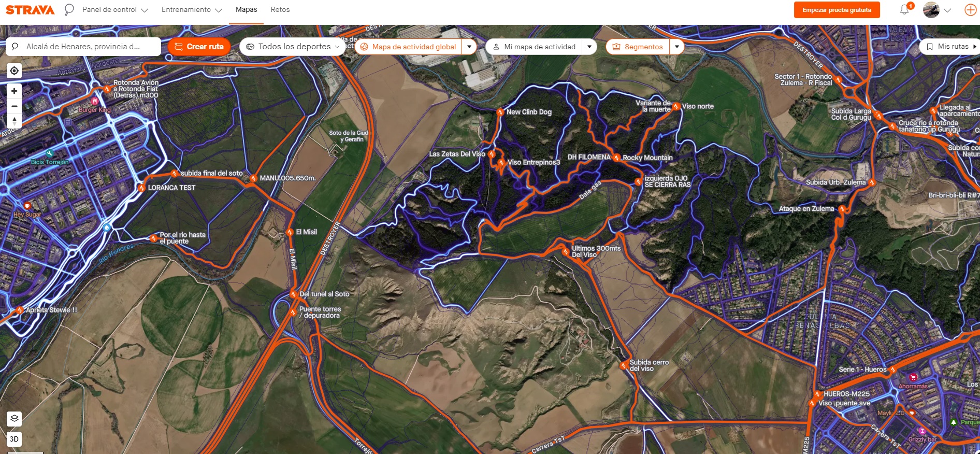Zoom in on the map

pyautogui.click(x=14, y=91)
